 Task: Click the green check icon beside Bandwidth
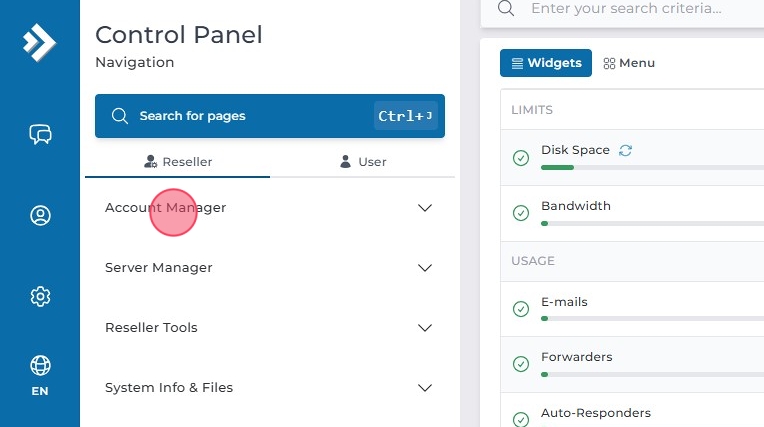[x=520, y=213]
